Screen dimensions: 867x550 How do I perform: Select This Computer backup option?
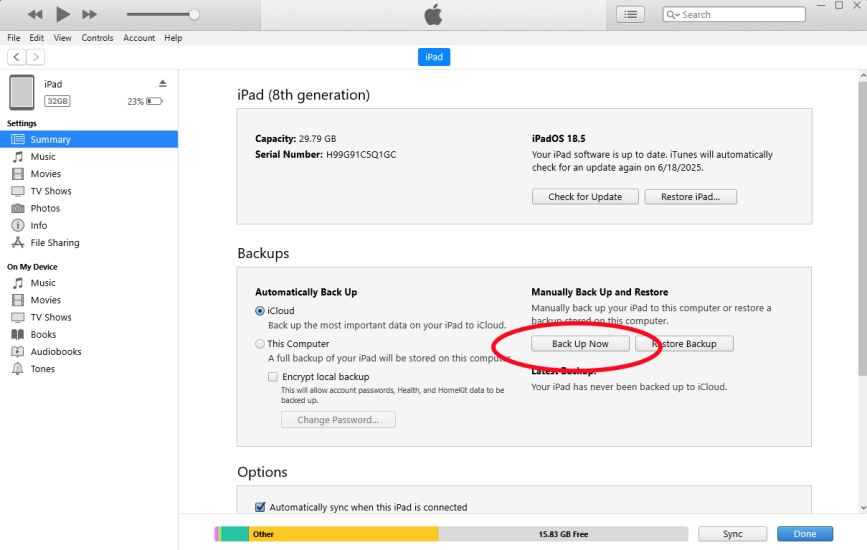click(260, 344)
